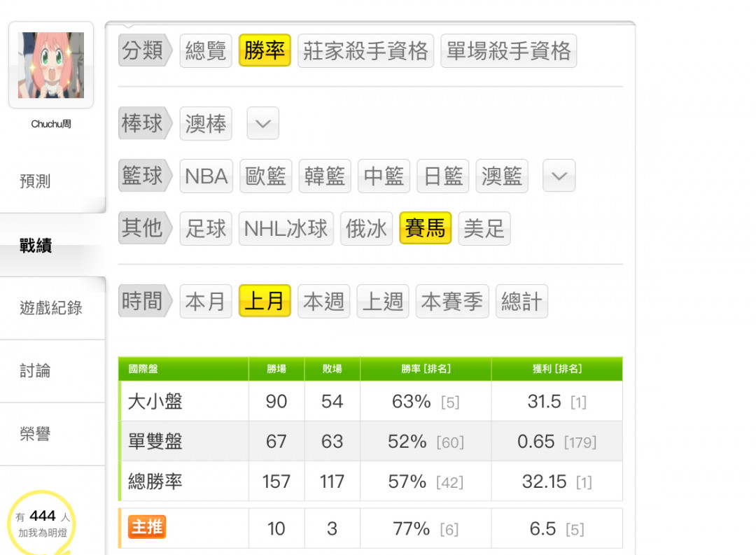Click the 157 total wins cell
Viewport: 756px width, 555px height.
pos(276,482)
